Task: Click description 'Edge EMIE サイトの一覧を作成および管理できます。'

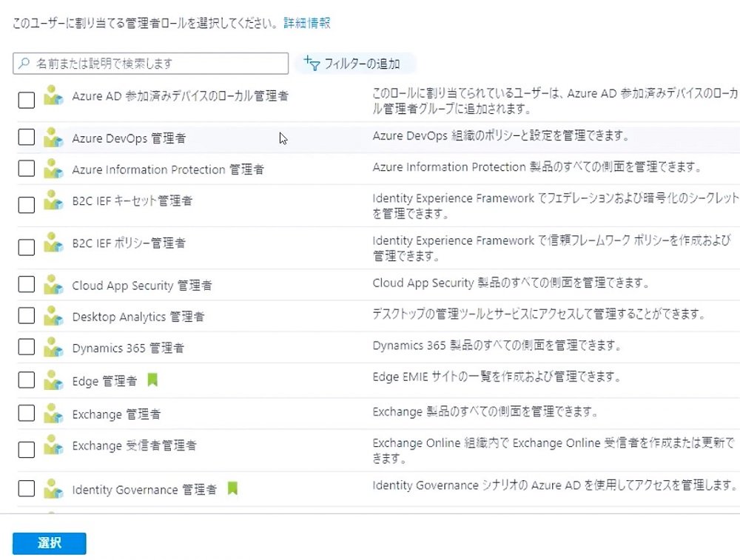Action: (496, 377)
